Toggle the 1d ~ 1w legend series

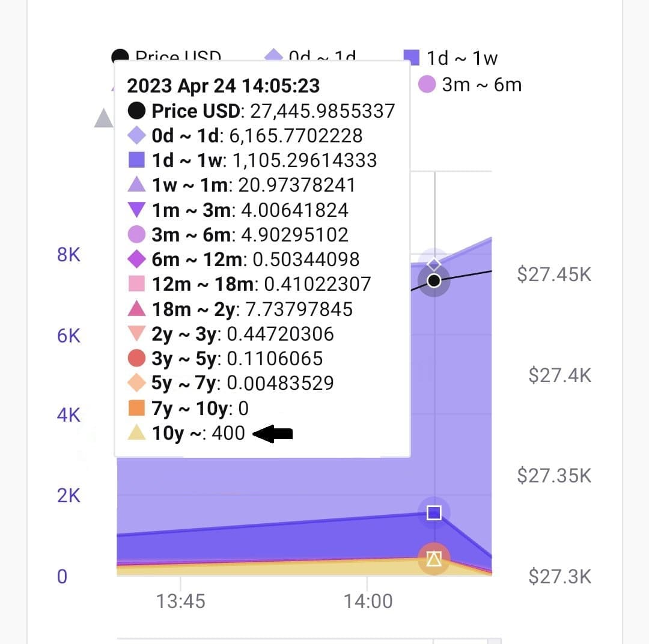450,58
